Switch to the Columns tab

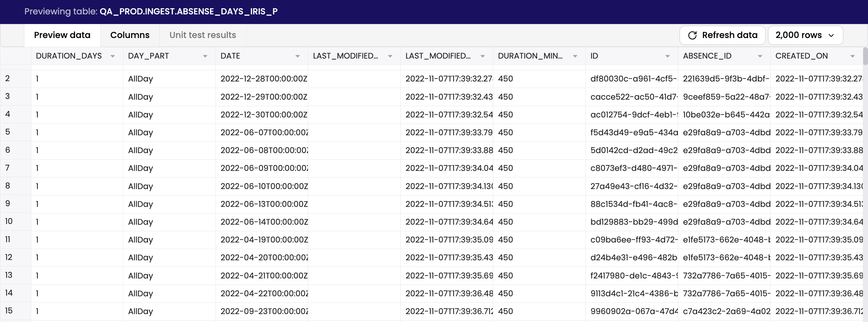point(130,35)
